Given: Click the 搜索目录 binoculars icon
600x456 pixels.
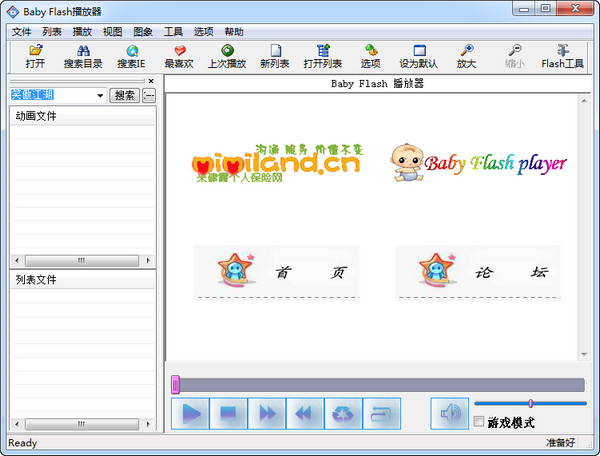Looking at the screenshot, I should point(83,57).
